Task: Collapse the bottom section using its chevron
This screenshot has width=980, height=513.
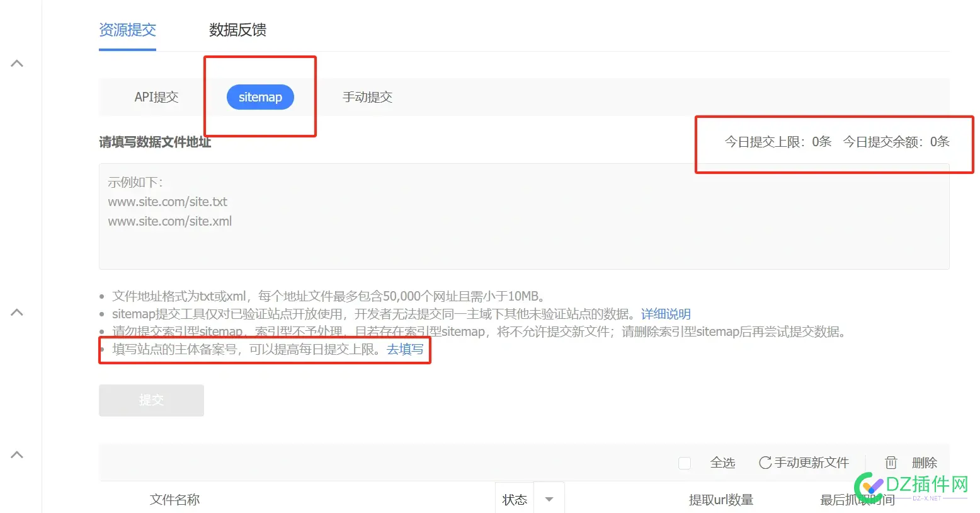Action: point(17,454)
